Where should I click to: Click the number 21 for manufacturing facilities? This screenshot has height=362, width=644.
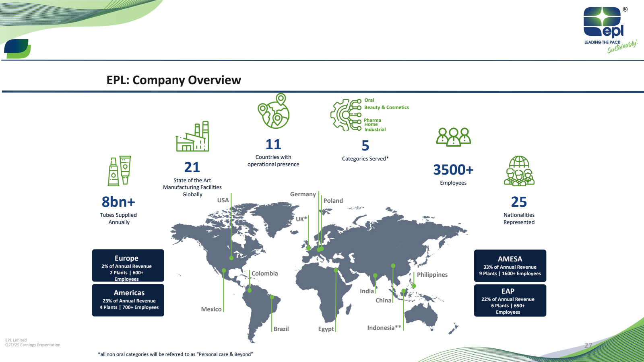pos(192,167)
